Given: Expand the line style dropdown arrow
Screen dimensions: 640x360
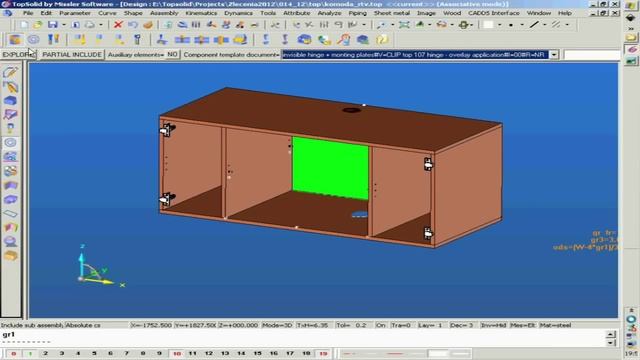Looking at the screenshot, I should click(x=545, y=25).
